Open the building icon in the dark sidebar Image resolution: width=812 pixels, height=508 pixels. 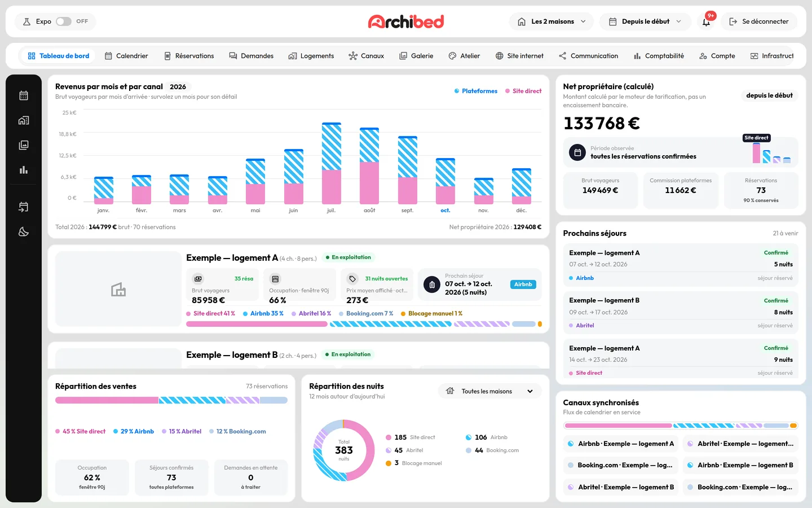24,120
